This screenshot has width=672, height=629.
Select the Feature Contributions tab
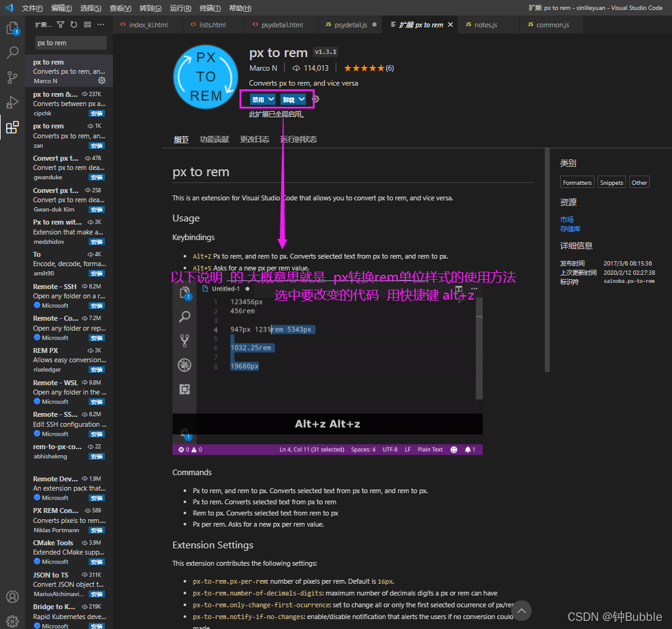(x=214, y=139)
